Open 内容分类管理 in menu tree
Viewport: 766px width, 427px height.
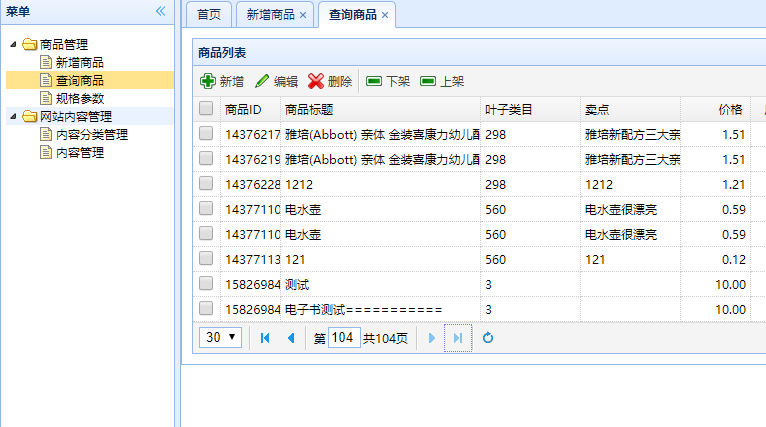92,135
